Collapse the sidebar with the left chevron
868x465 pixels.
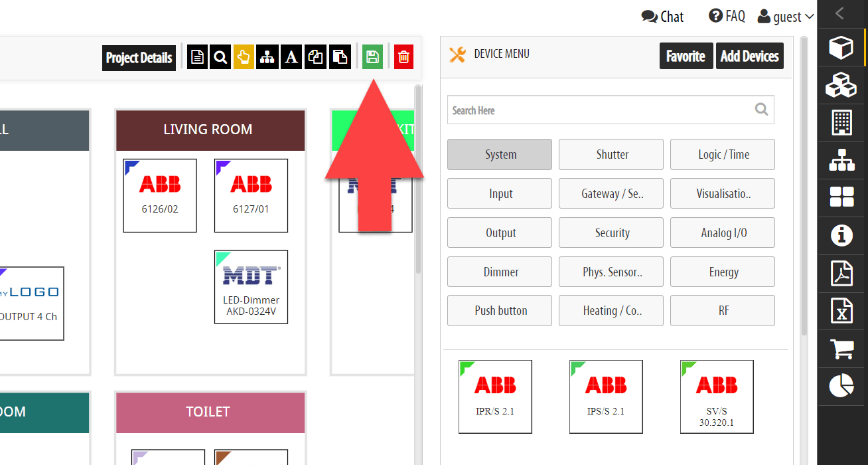(840, 13)
